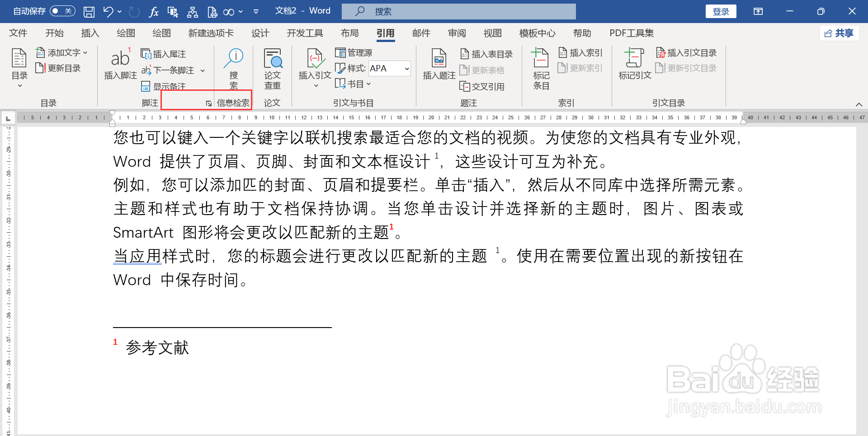This screenshot has width=868, height=436.
Task: Switch to the 开始 tab
Action: tap(54, 33)
